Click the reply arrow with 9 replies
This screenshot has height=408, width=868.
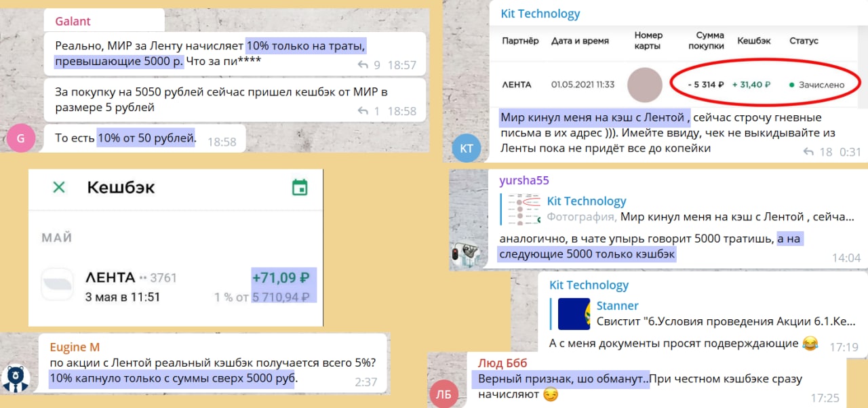tap(363, 65)
